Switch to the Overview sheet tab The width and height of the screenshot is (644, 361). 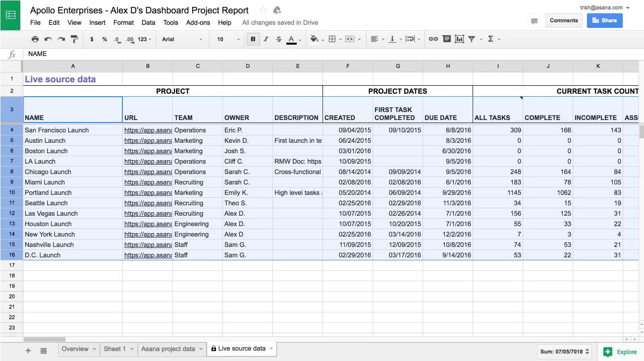75,349
